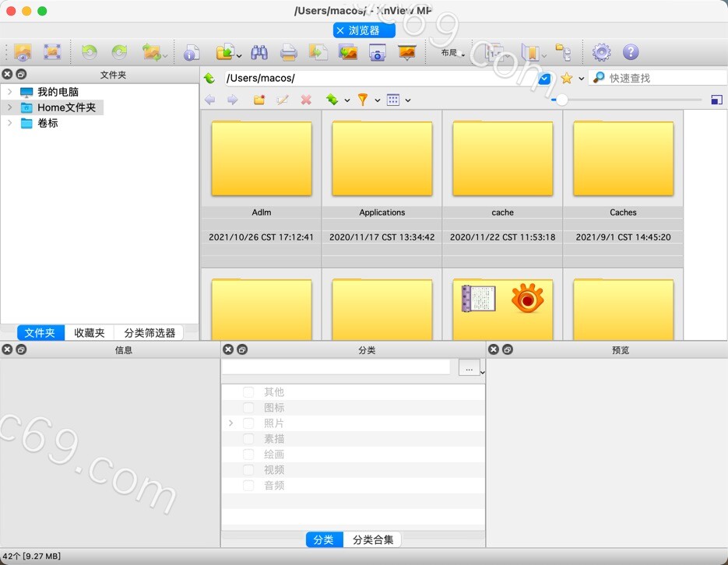Open the print dialog icon
The height and width of the screenshot is (565, 728).
tap(288, 52)
